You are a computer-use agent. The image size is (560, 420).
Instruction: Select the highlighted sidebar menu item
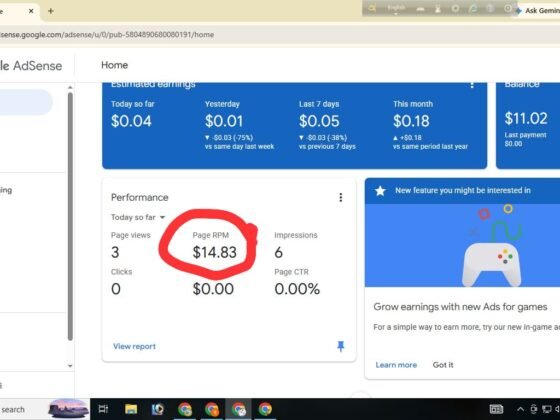[x=26, y=102]
